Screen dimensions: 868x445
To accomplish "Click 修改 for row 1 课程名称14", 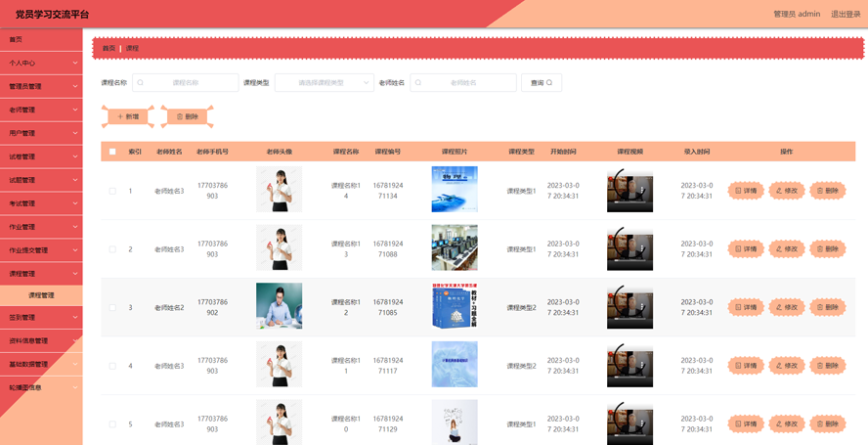I will click(787, 191).
